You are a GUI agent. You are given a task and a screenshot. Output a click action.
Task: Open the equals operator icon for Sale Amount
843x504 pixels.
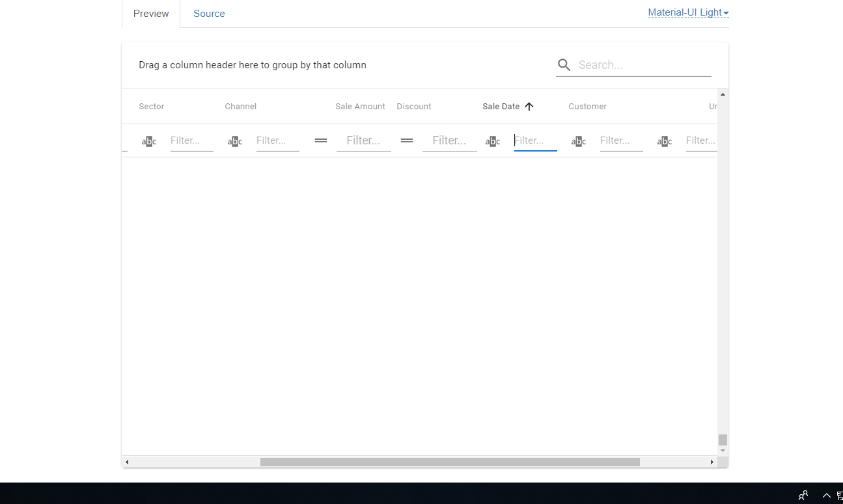pos(320,140)
